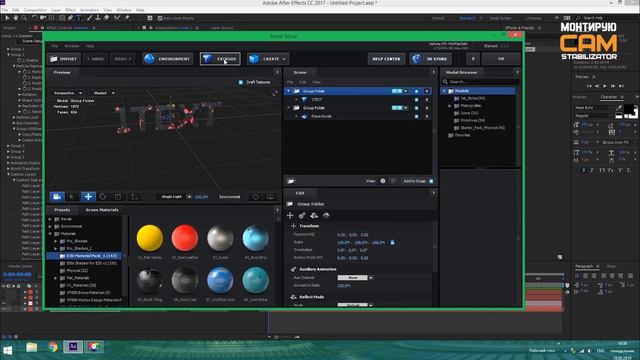Open the Aux Channel dropdown

point(355,278)
